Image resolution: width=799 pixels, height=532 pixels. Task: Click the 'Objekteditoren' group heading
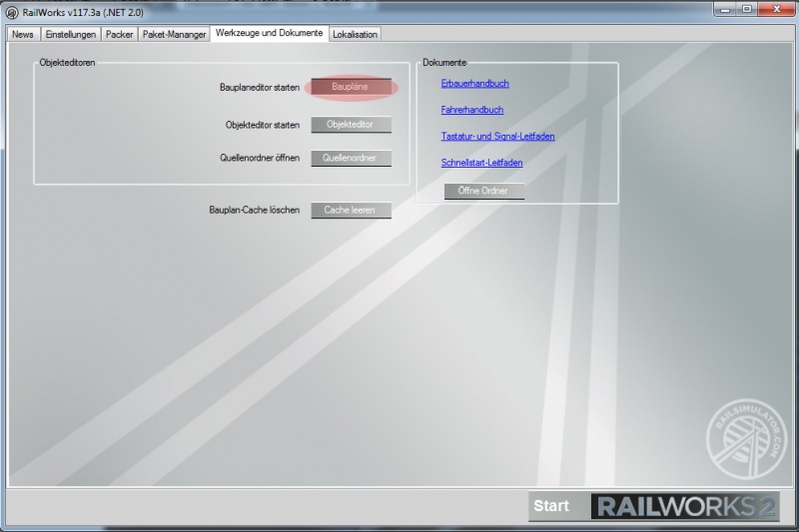pyautogui.click(x=67, y=63)
